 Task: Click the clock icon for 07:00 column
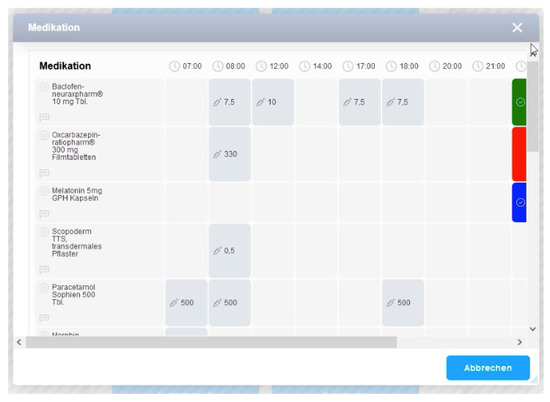pyautogui.click(x=174, y=66)
